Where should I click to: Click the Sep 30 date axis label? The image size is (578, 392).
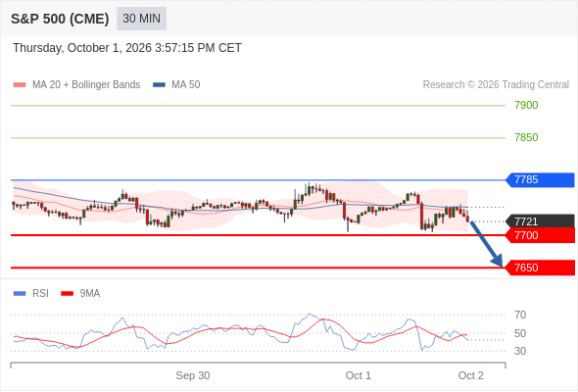(193, 375)
